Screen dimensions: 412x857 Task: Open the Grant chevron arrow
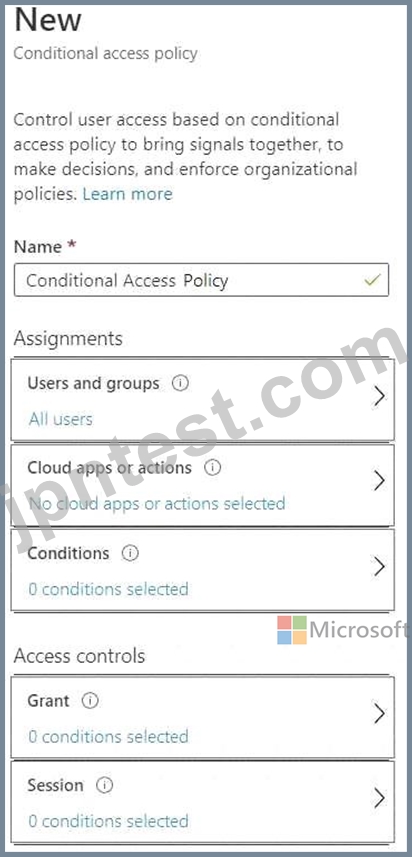coord(379,714)
